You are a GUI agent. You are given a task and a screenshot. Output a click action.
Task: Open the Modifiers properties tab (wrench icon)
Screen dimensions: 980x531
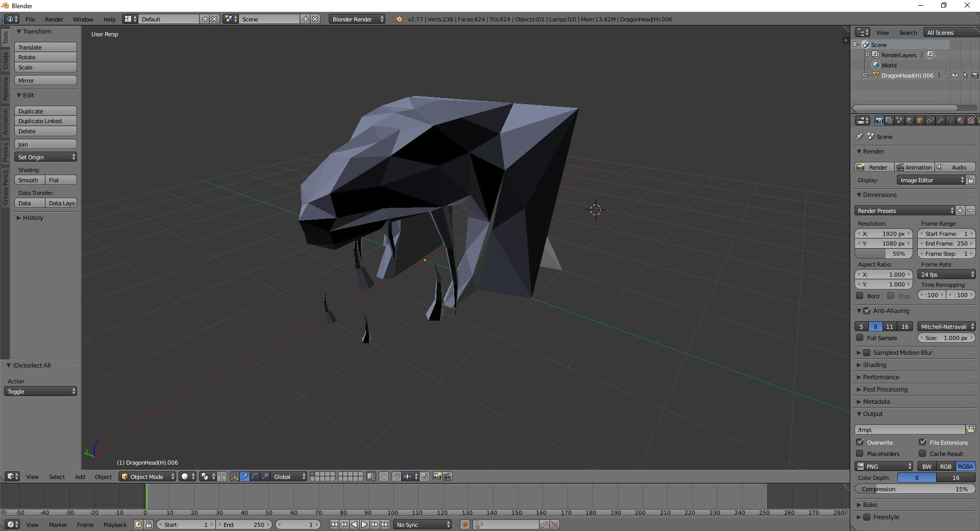940,120
